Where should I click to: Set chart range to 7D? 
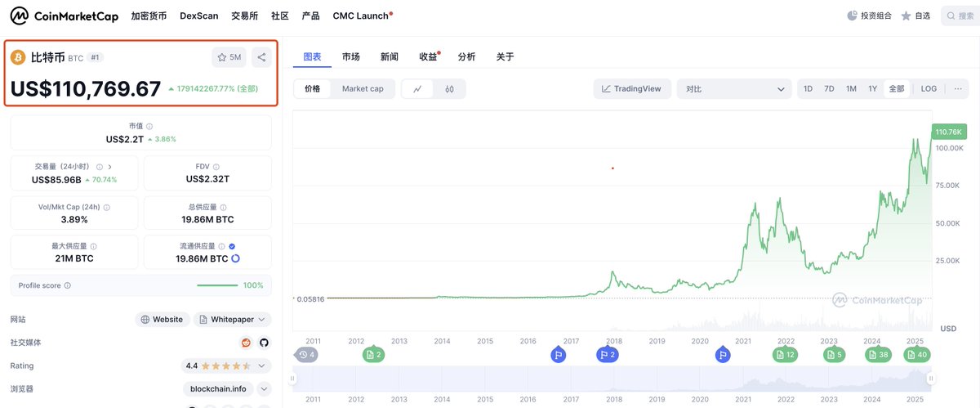point(829,88)
